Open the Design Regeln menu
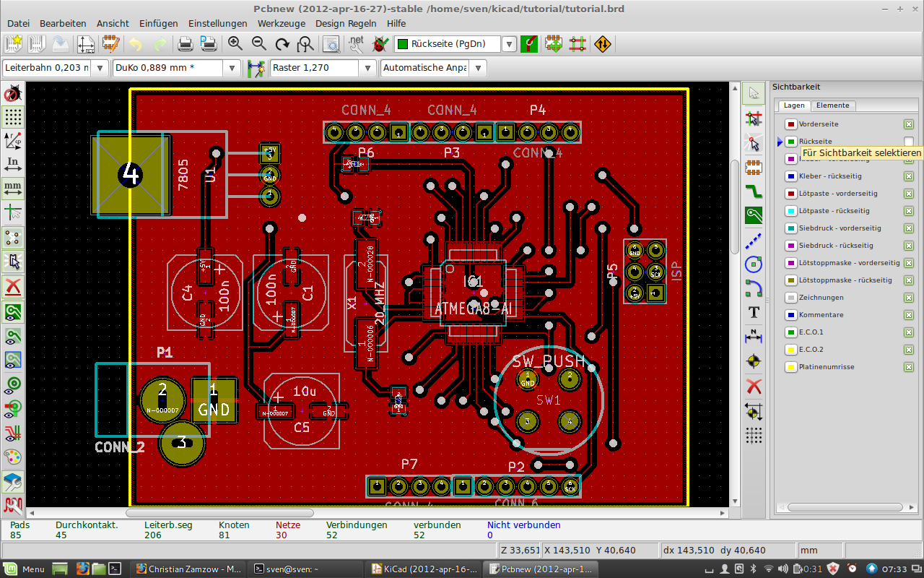Screen dimensions: 924x578 [x=346, y=23]
